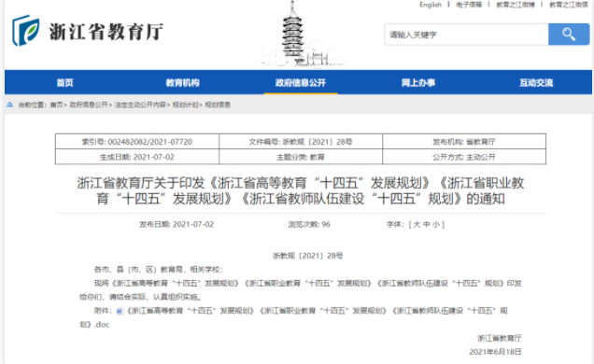Screen dimensions: 594x364
Task: Open the 网上办事 navigation tab
Action: point(418,82)
